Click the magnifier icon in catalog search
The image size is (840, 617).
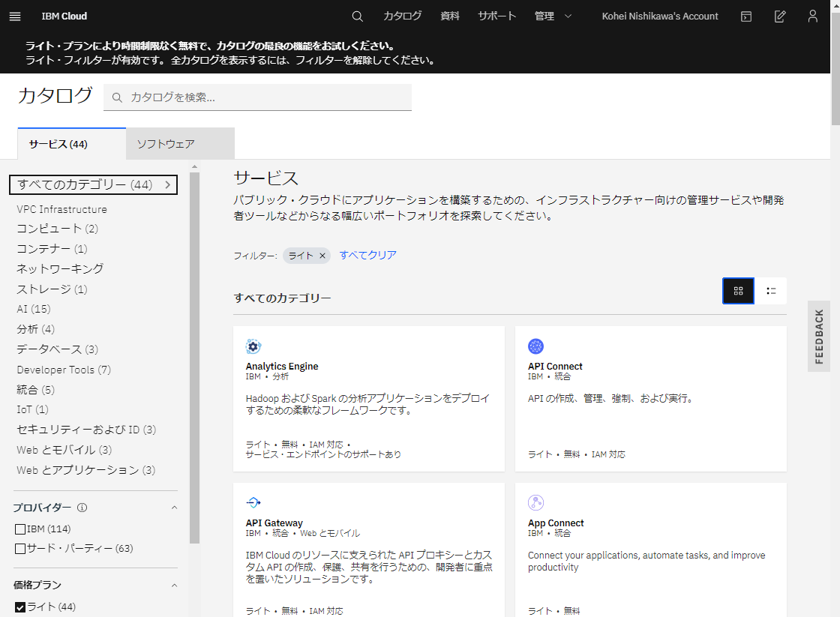point(117,97)
